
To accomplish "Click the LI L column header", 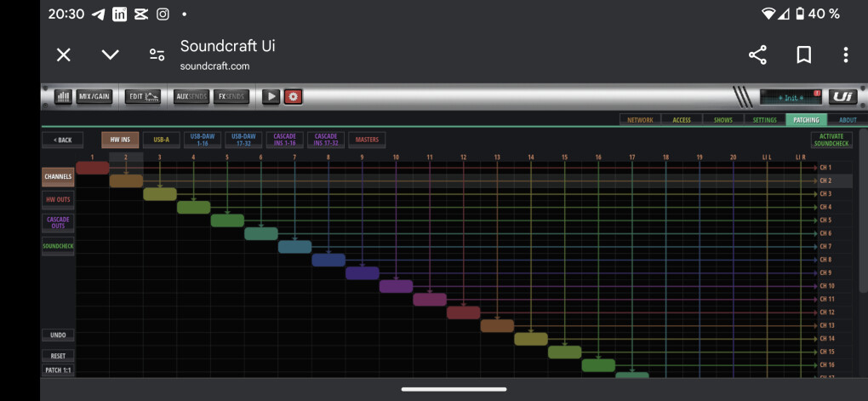I will [767, 158].
